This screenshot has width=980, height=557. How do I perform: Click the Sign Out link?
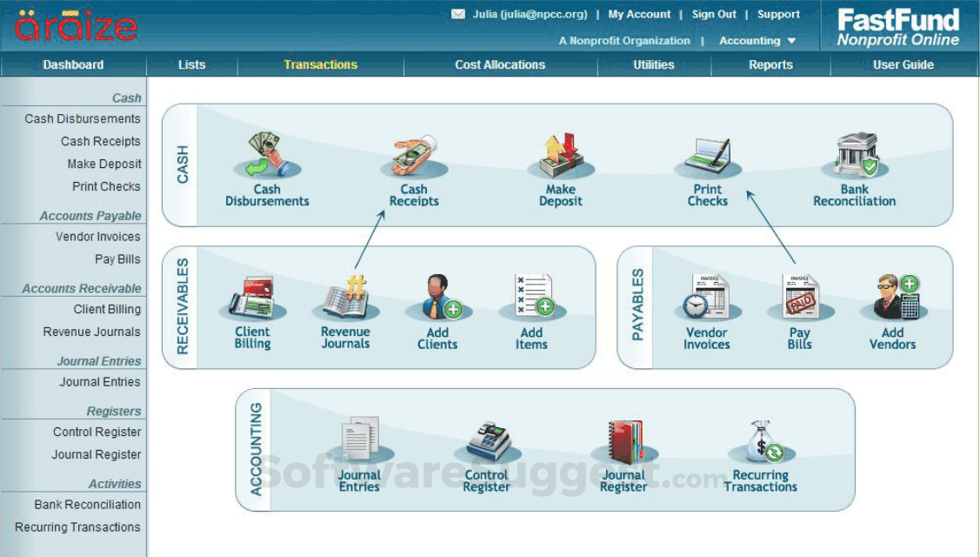click(x=714, y=14)
